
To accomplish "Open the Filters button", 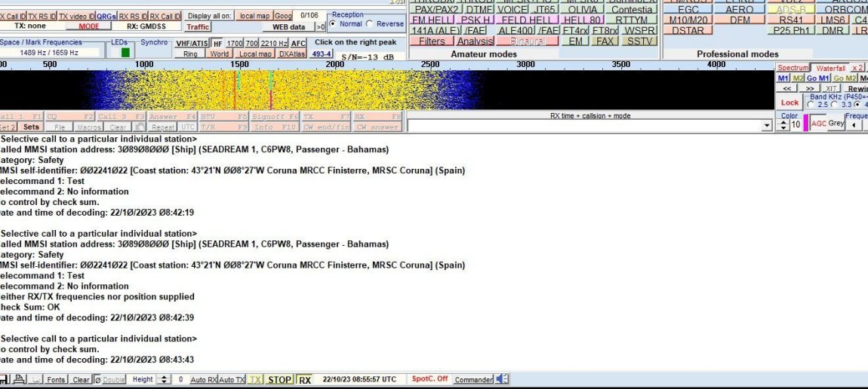I will pyautogui.click(x=432, y=41).
